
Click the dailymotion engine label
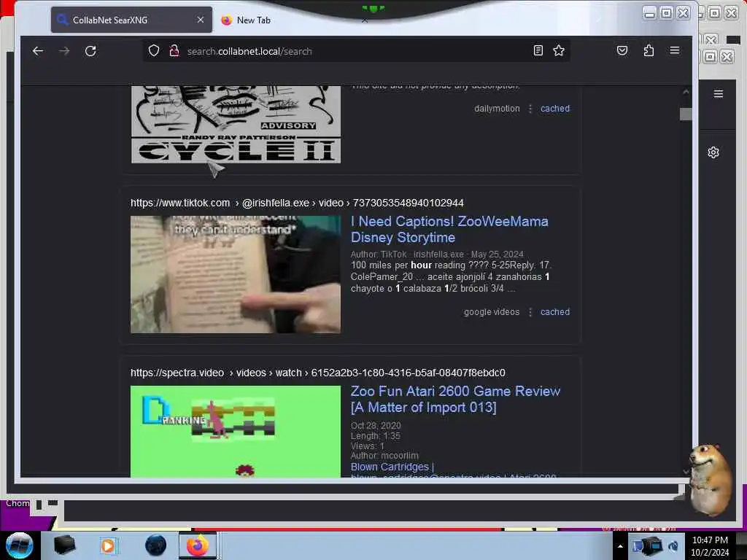(x=497, y=109)
